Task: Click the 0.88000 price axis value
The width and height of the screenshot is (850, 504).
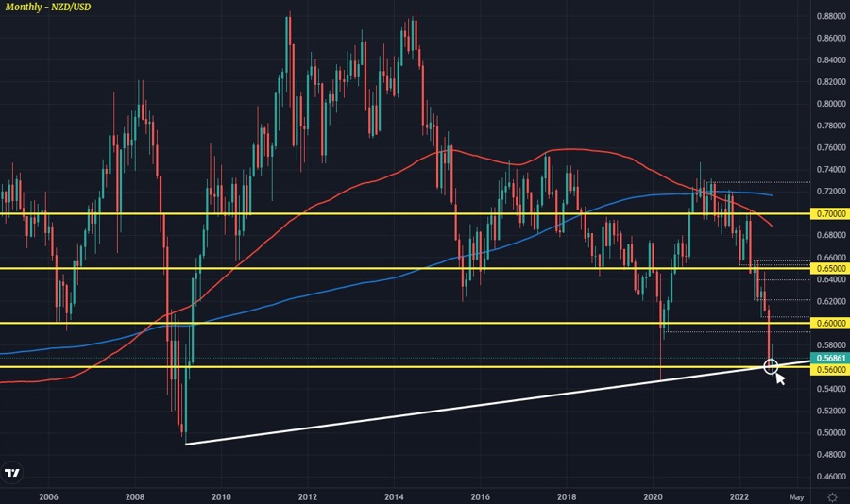Action: 831,16
